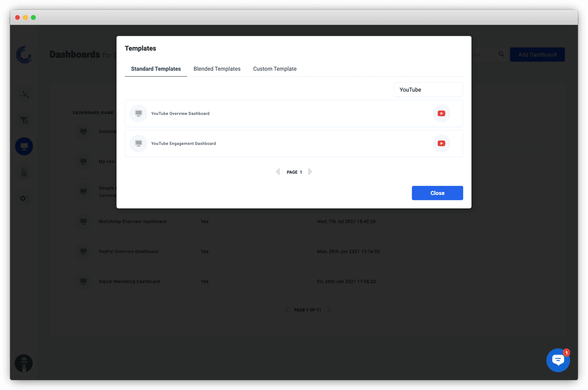Open the user avatar menu
Viewport: 588px width, 390px height.
(x=23, y=363)
